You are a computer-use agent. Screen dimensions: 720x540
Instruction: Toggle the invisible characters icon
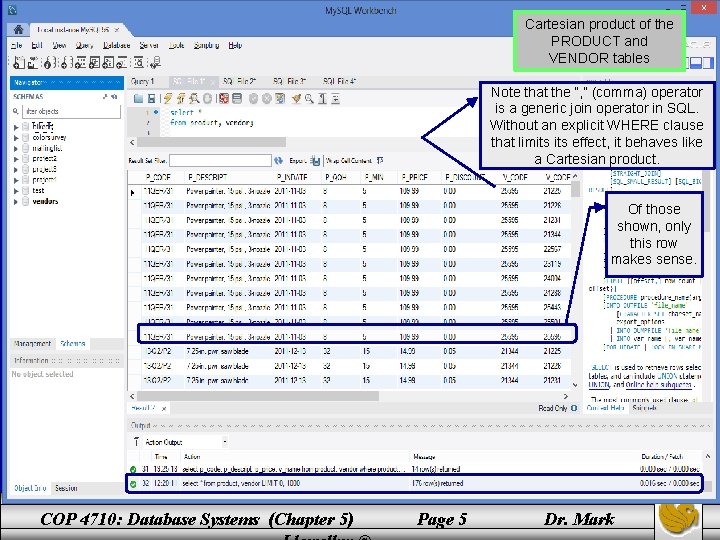[322, 98]
